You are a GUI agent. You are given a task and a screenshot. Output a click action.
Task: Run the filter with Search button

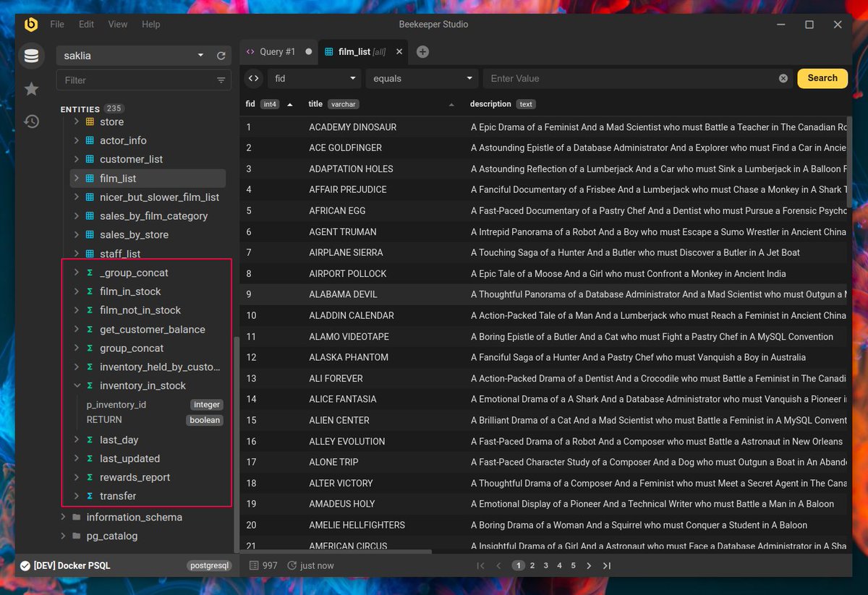(822, 78)
